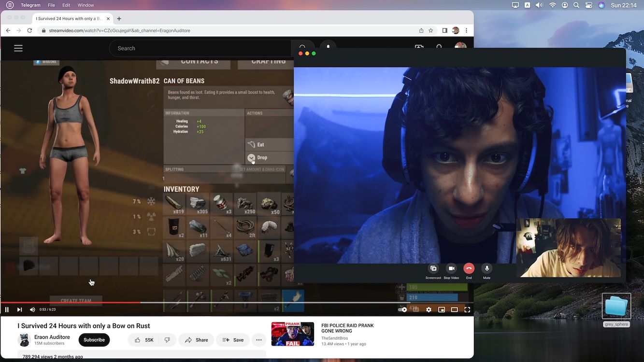
Task: Open the File menu in menu bar
Action: pos(51,5)
